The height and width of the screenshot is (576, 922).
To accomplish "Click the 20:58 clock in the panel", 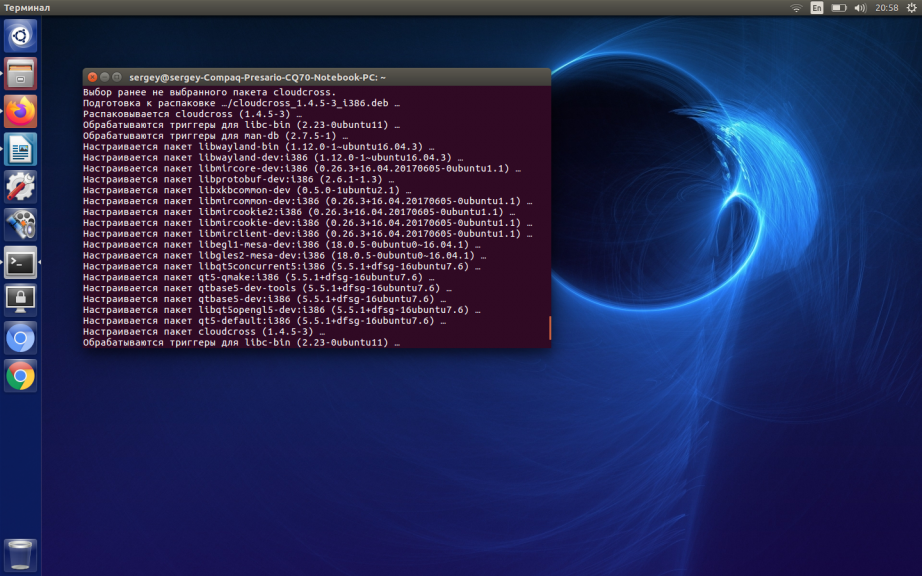I will (x=886, y=8).
